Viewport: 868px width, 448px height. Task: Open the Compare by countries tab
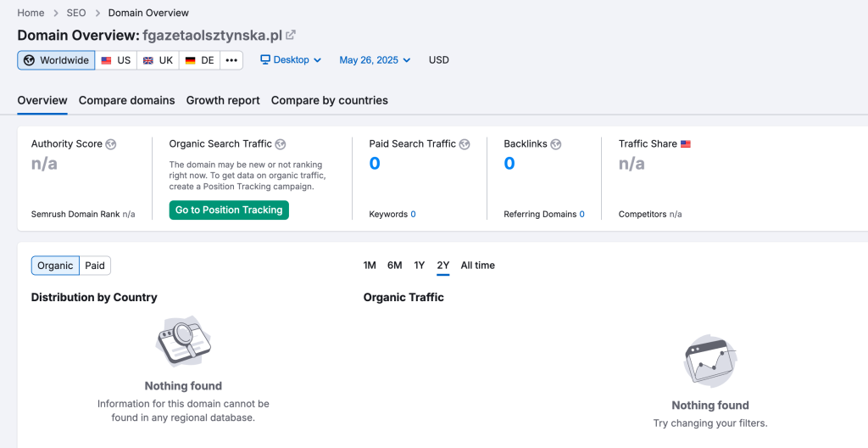(x=330, y=100)
